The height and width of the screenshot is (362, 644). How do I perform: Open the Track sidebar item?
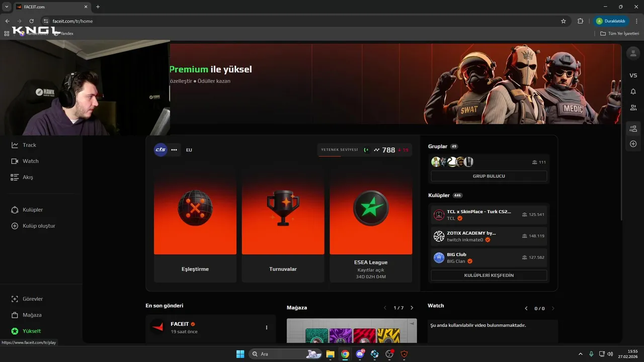(24, 145)
